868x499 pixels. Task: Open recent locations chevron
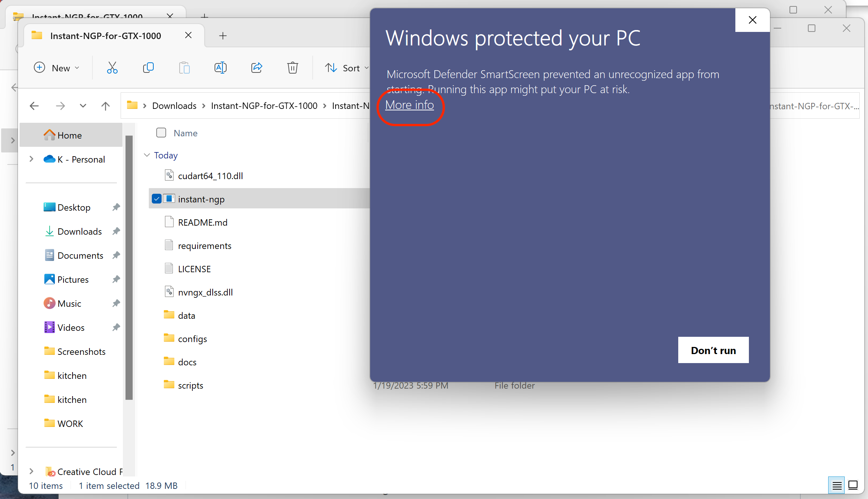(x=83, y=106)
